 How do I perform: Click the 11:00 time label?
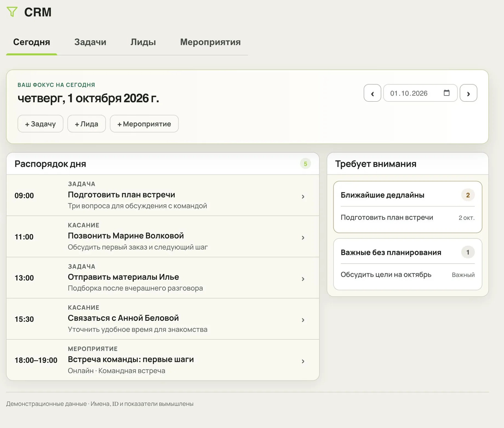(24, 237)
